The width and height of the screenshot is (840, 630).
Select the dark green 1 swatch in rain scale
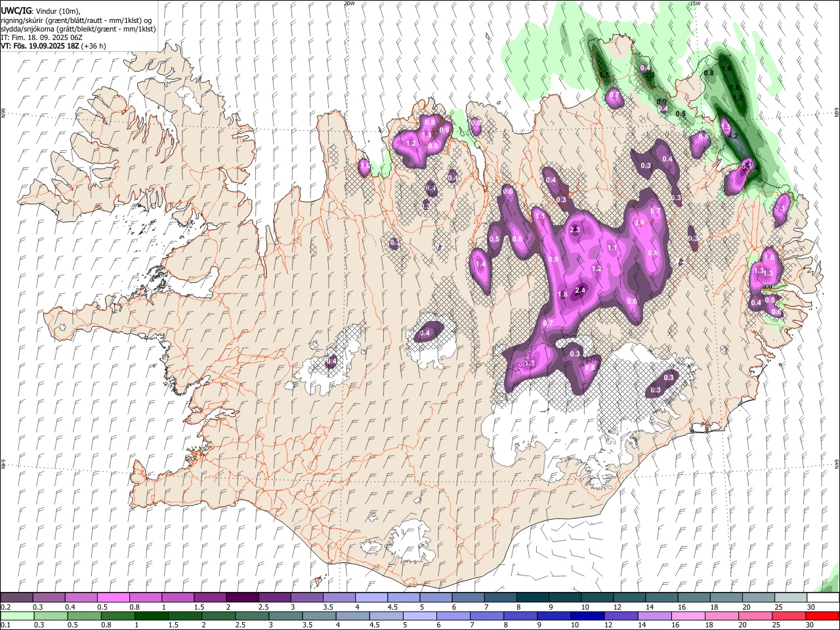click(151, 616)
